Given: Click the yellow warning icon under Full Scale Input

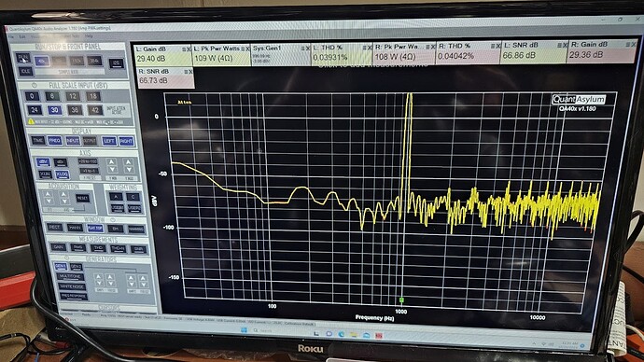Looking at the screenshot, I should pos(31,121).
